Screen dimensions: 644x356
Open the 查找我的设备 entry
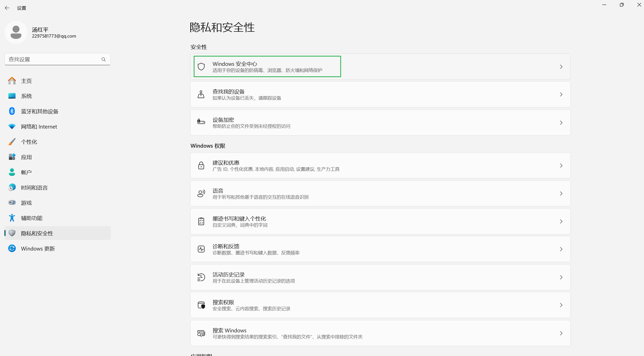[380, 95]
